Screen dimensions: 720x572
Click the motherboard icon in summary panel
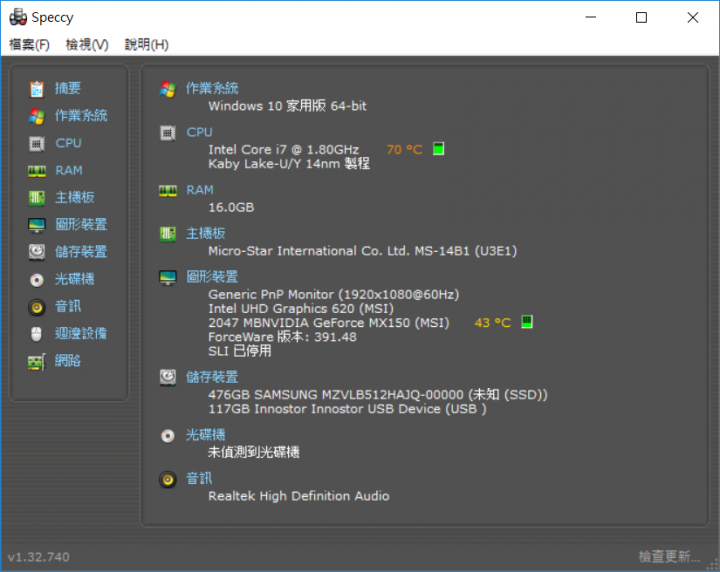(x=168, y=234)
